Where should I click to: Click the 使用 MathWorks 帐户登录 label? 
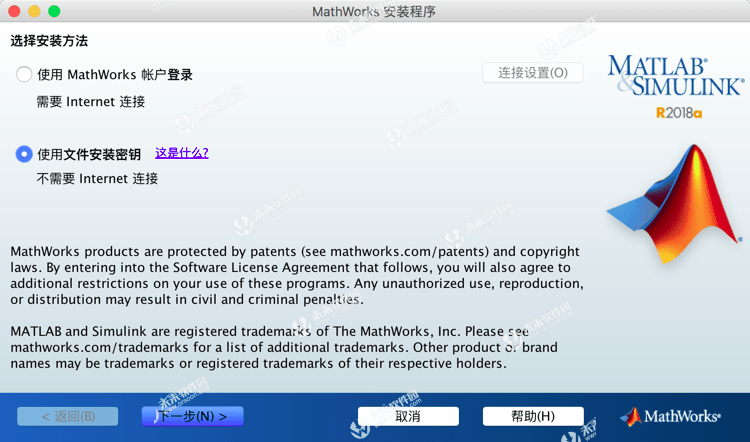click(115, 75)
